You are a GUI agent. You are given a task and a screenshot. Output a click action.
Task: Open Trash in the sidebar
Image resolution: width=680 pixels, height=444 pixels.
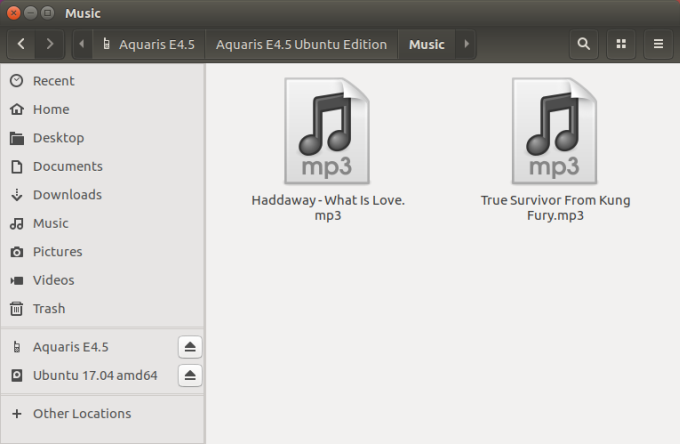coord(102,309)
